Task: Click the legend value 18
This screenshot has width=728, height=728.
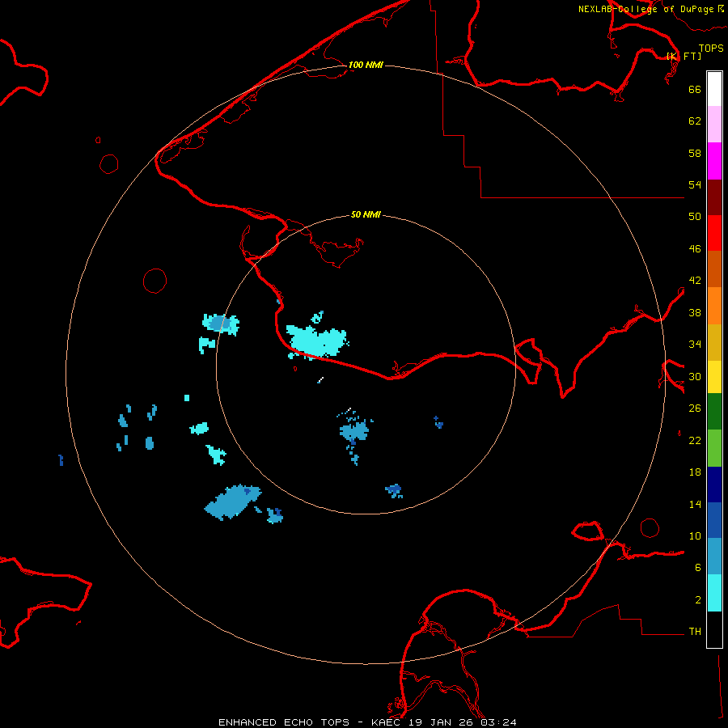Action: (x=695, y=472)
